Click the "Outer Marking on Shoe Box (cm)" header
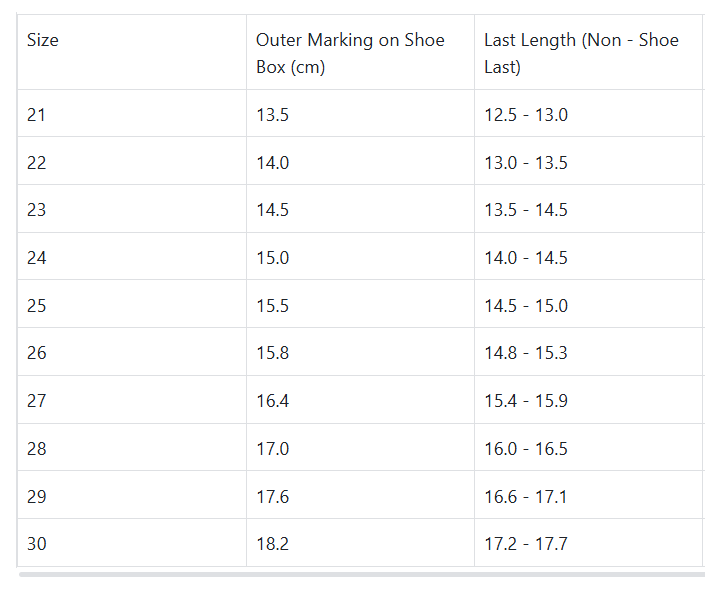This screenshot has width=705, height=590. click(x=350, y=54)
